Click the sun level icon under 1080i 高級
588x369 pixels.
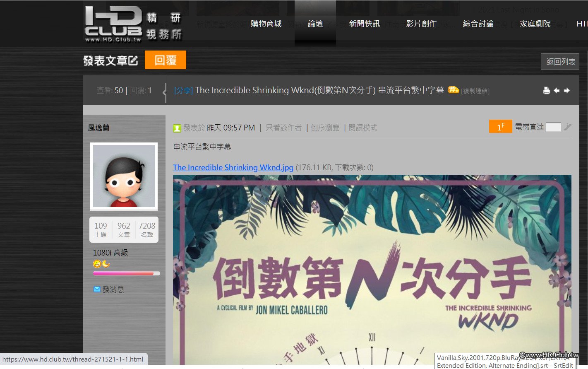[97, 263]
